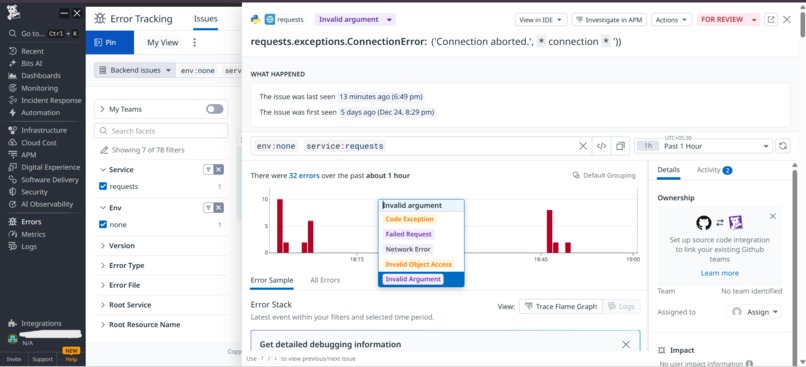Clear the Service facet filter
The width and height of the screenshot is (806, 367).
click(x=219, y=170)
